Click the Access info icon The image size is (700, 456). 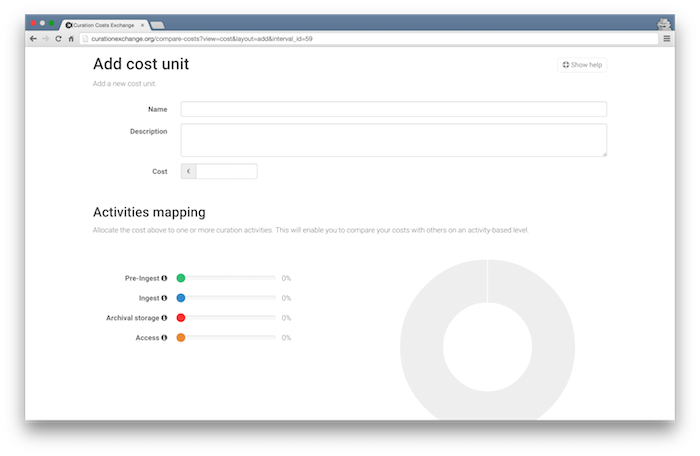[x=164, y=338]
